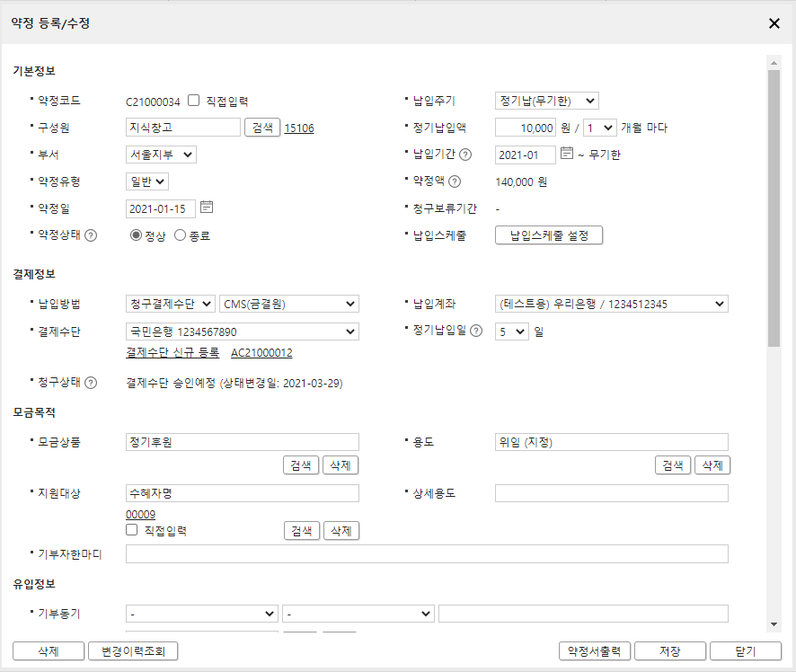Screen dimensions: 796x672
Task: Open member link 15106
Action: [299, 128]
